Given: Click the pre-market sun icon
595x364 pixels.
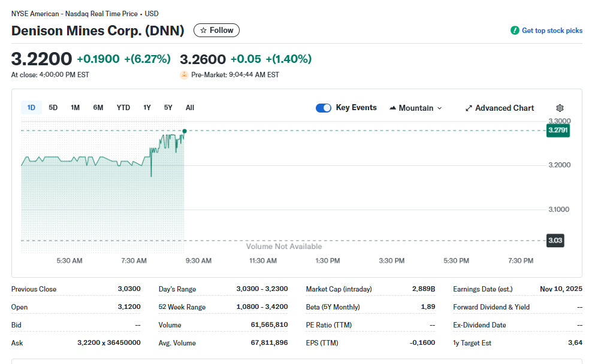Looking at the screenshot, I should [x=184, y=75].
